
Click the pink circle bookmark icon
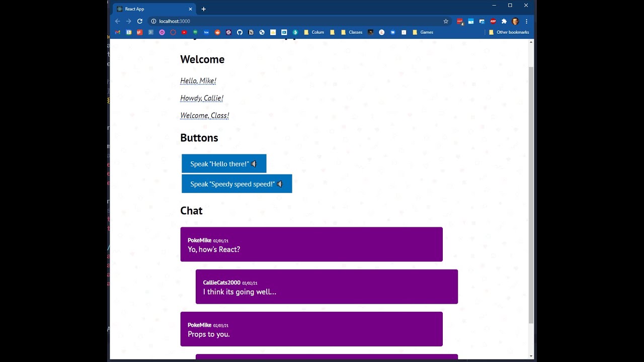coord(162,32)
